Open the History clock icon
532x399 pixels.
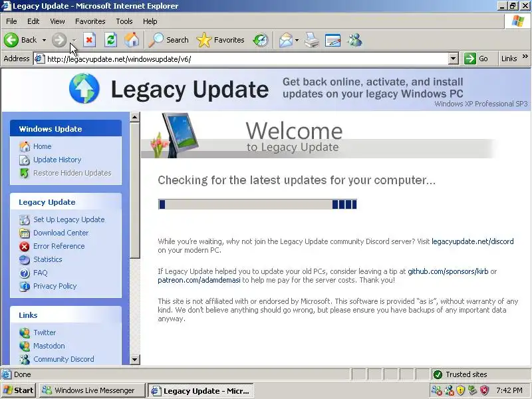pyautogui.click(x=261, y=40)
